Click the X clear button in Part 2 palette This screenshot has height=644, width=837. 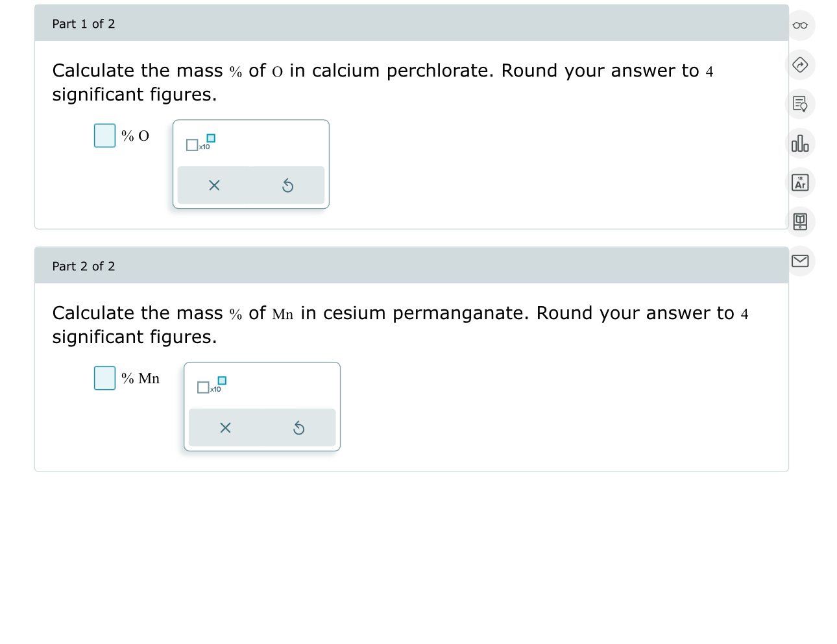pyautogui.click(x=225, y=428)
